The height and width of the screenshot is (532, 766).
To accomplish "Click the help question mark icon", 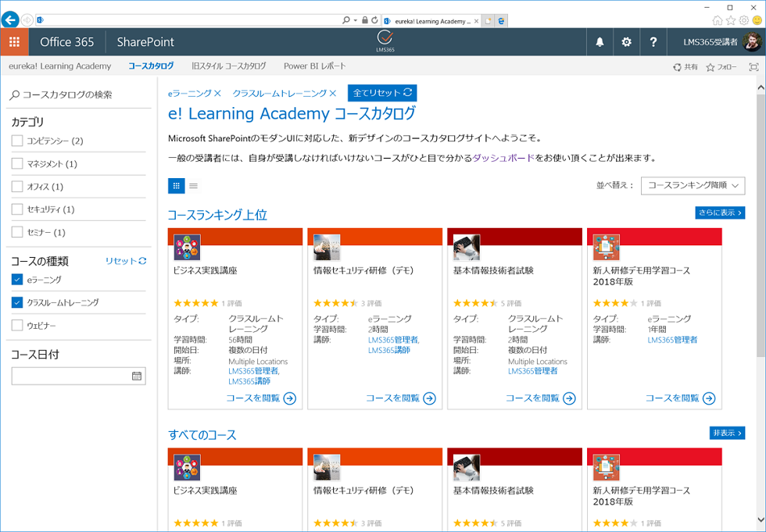I will [653, 42].
